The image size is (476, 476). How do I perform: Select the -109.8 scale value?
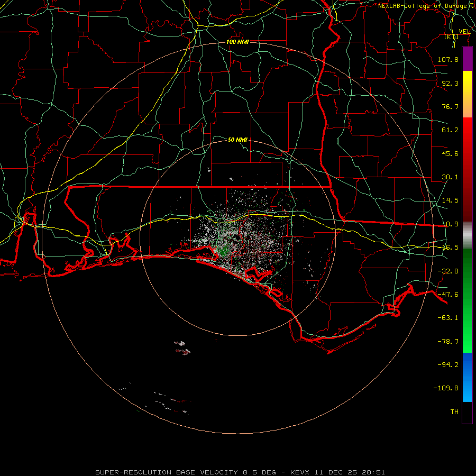pyautogui.click(x=446, y=388)
